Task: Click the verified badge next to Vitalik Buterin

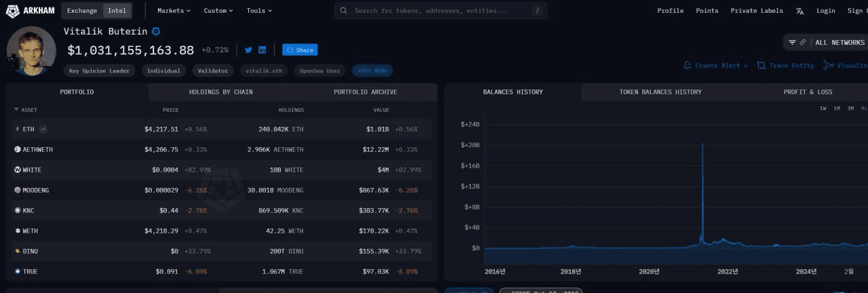Action: (x=156, y=31)
